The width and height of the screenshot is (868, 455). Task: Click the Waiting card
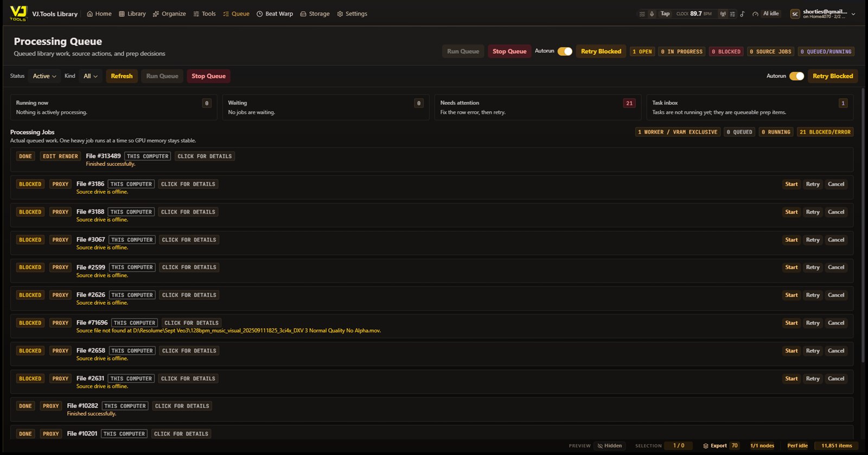tap(325, 107)
